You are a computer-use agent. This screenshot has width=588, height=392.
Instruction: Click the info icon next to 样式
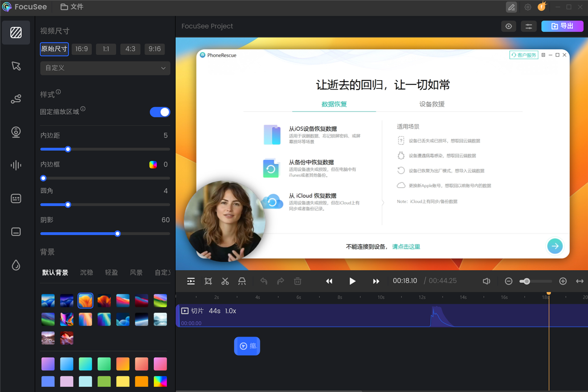pyautogui.click(x=58, y=92)
